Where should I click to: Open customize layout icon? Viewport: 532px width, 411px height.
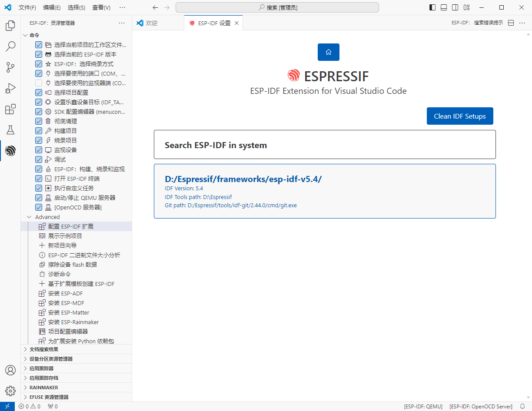[466, 7]
